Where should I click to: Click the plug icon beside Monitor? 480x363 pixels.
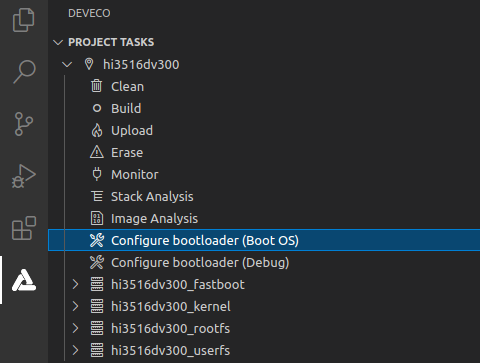pos(97,174)
